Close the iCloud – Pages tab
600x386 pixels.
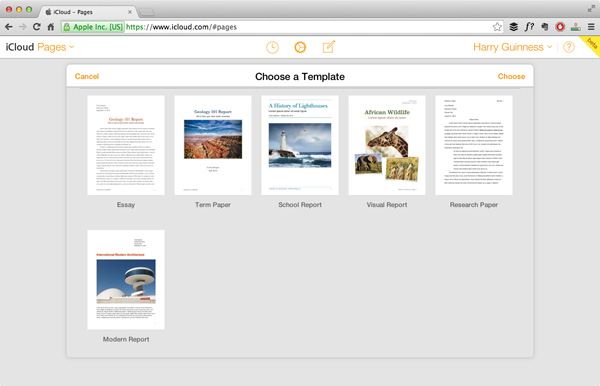pos(130,12)
